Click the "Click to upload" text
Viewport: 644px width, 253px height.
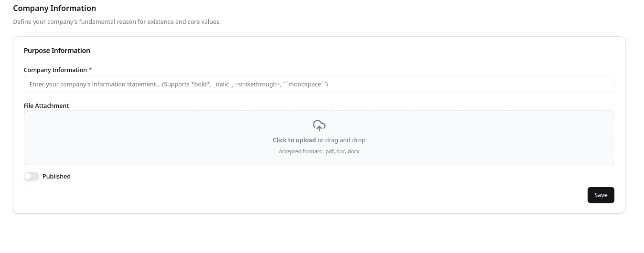[x=294, y=140]
